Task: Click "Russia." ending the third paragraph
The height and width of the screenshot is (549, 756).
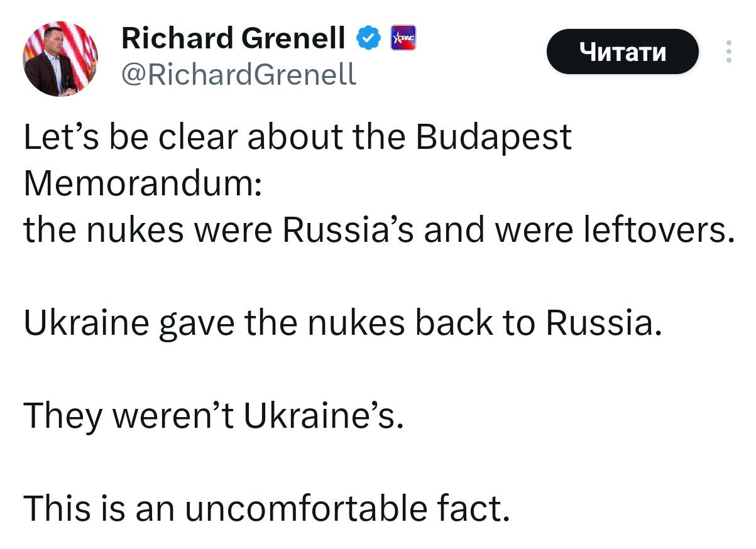Action: pyautogui.click(x=604, y=323)
